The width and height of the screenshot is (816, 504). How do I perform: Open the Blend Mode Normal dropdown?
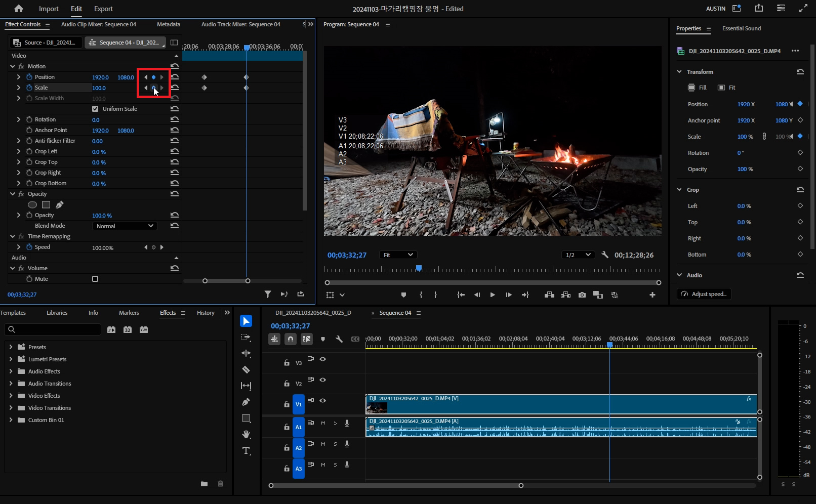125,226
